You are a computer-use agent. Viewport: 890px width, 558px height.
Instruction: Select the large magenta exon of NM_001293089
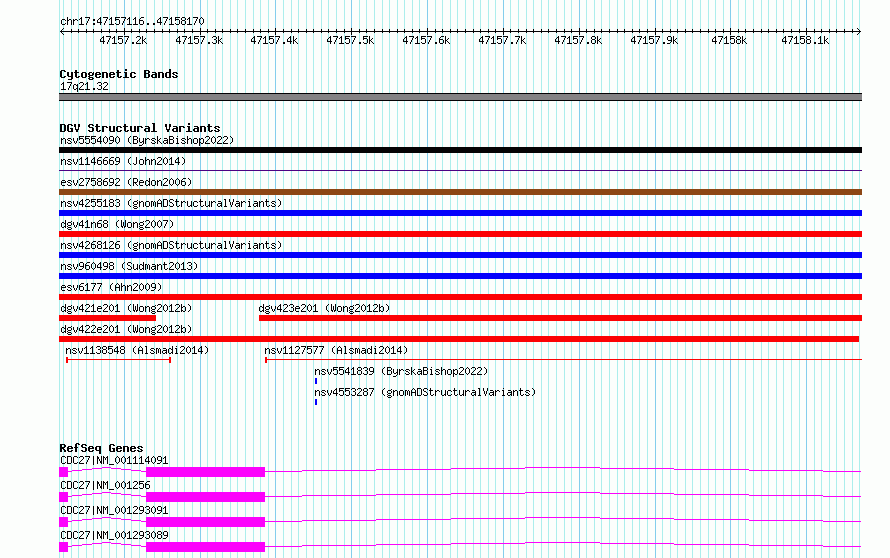[205, 547]
